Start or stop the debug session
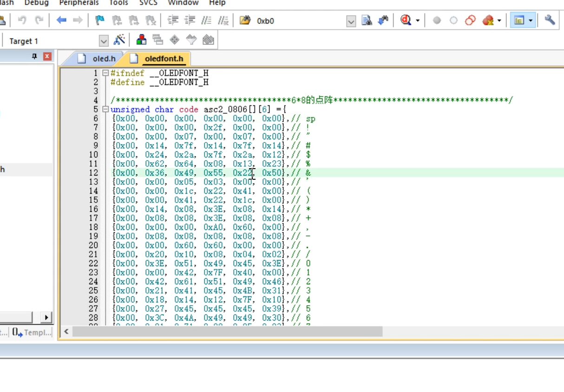Image resolution: width=564 pixels, height=392 pixels. tap(407, 20)
